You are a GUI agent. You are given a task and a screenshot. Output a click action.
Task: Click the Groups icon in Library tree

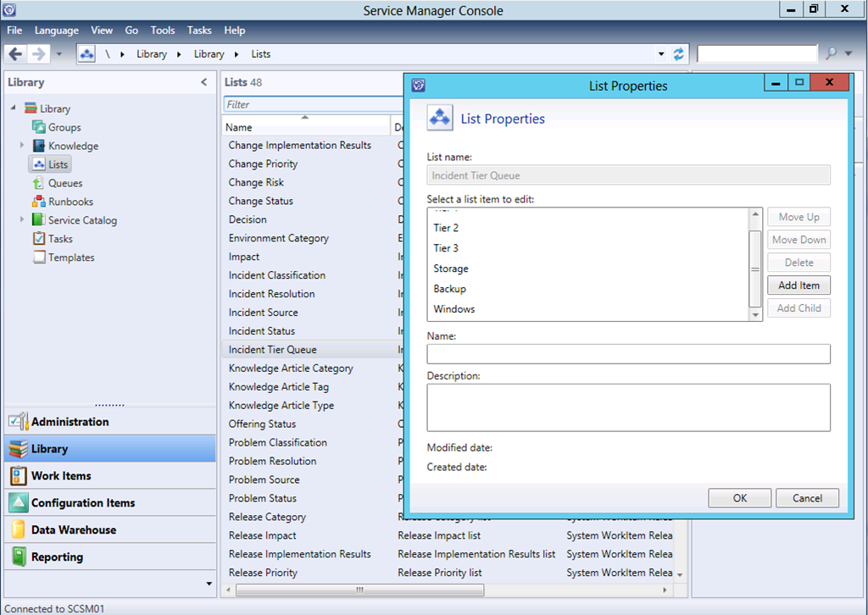pyautogui.click(x=39, y=127)
